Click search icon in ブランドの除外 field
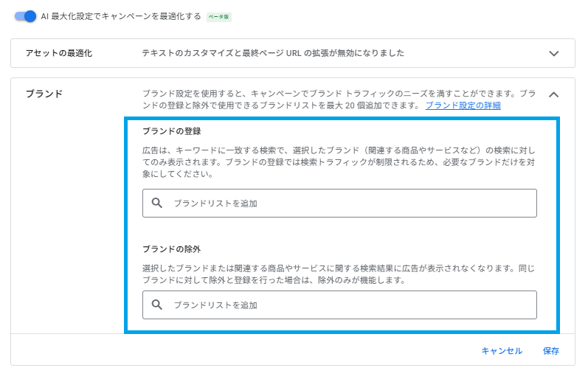The width and height of the screenshot is (588, 379). [156, 305]
